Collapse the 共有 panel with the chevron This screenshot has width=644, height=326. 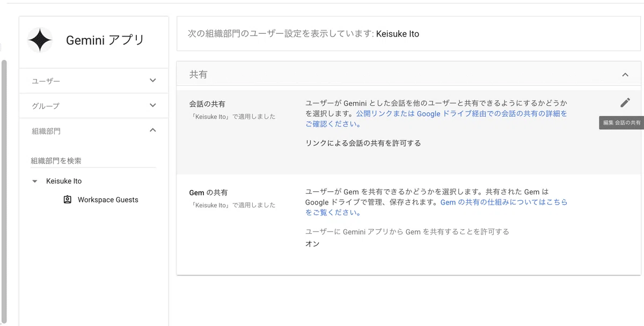(625, 75)
